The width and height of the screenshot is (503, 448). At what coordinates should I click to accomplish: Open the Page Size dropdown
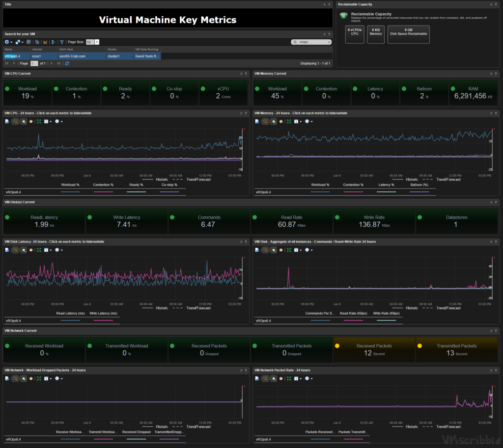click(97, 42)
